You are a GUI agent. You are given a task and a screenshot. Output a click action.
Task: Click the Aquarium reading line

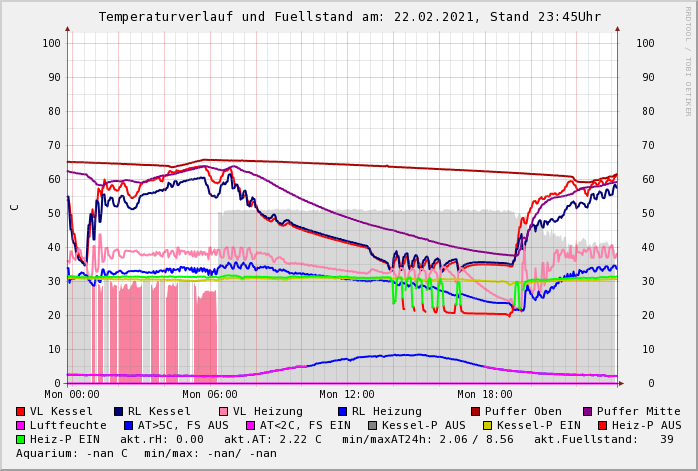tap(146, 454)
